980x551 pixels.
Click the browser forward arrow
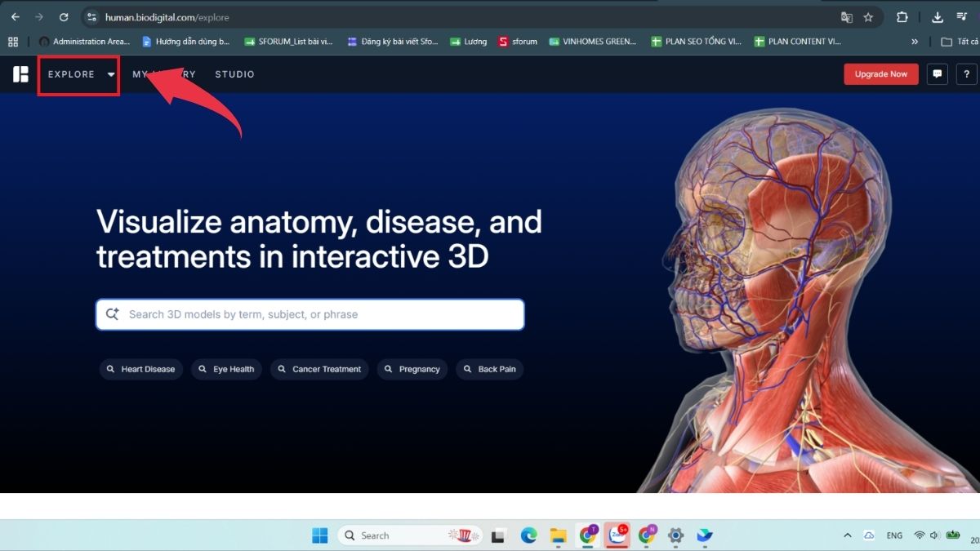tap(39, 17)
